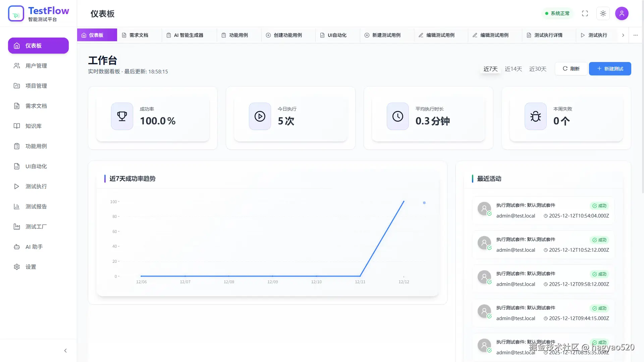Select the 近14天 time range
This screenshot has width=644, height=362.
(513, 69)
